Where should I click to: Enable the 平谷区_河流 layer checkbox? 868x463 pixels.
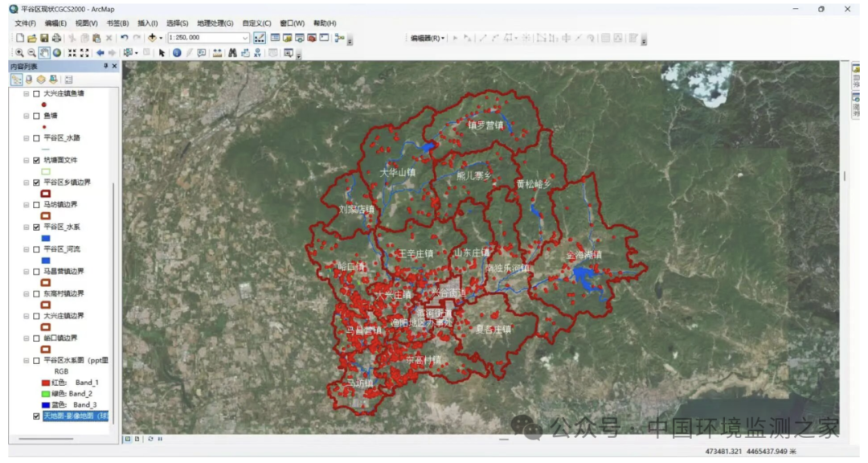coord(36,250)
